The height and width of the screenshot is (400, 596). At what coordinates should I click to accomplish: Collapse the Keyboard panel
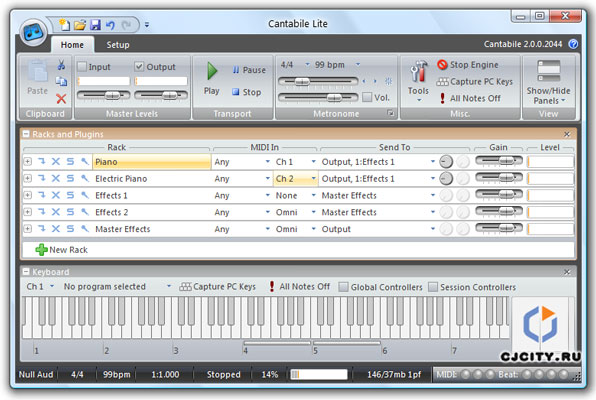coord(26,271)
